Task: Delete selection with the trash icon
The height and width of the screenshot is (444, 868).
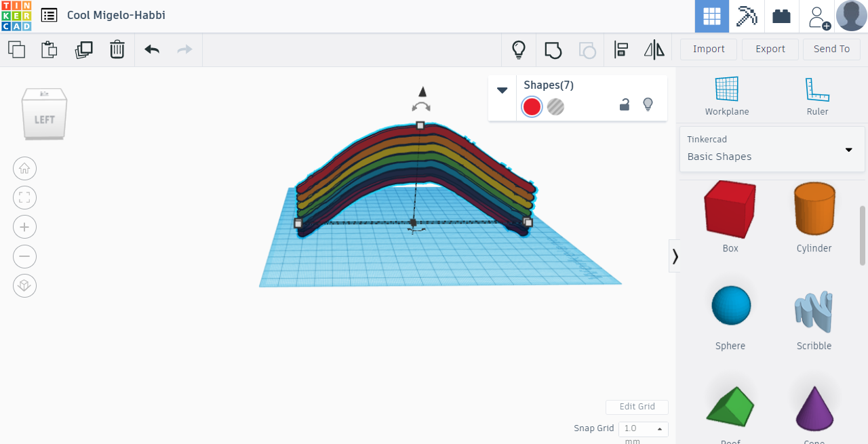Action: tap(117, 49)
